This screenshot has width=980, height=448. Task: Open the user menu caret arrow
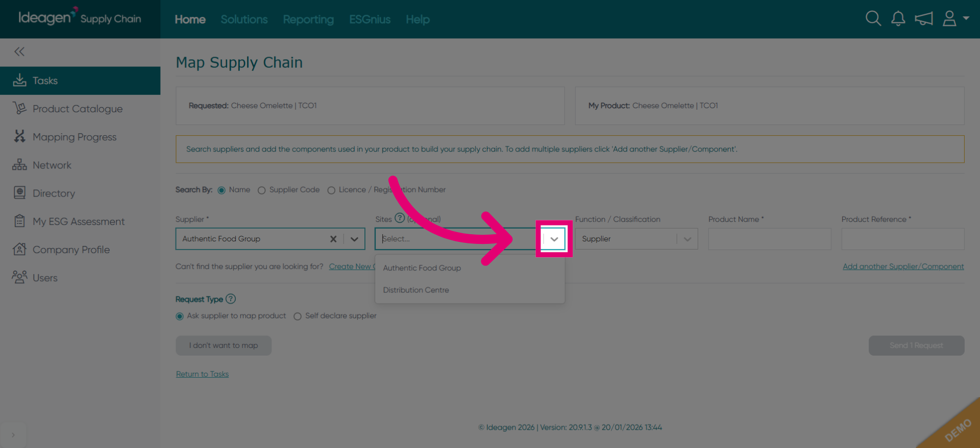pos(966,18)
